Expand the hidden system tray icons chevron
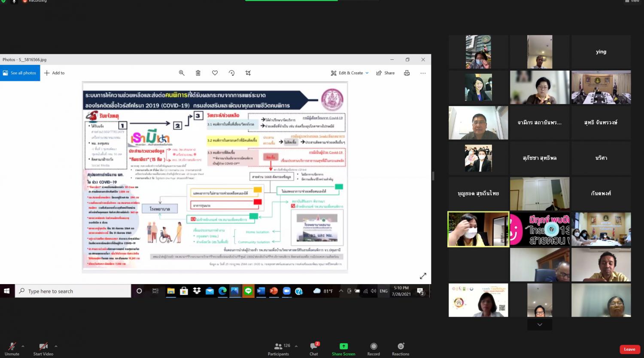The height and width of the screenshot is (358, 644). (x=341, y=291)
